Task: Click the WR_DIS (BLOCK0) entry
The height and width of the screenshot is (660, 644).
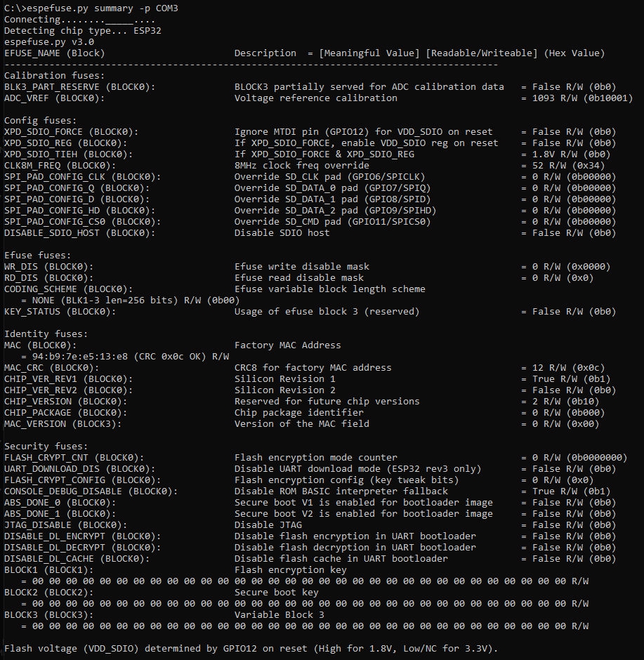Action: pyautogui.click(x=49, y=267)
